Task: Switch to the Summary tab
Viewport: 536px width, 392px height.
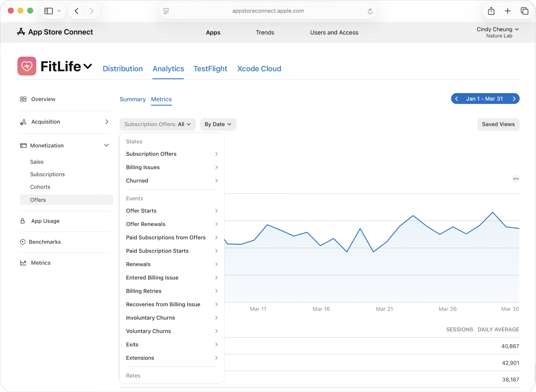Action: (x=132, y=99)
